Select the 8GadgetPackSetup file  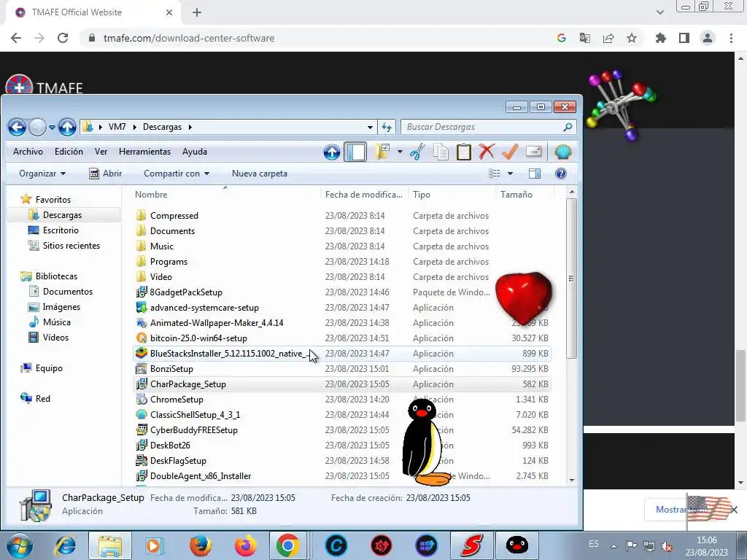186,292
